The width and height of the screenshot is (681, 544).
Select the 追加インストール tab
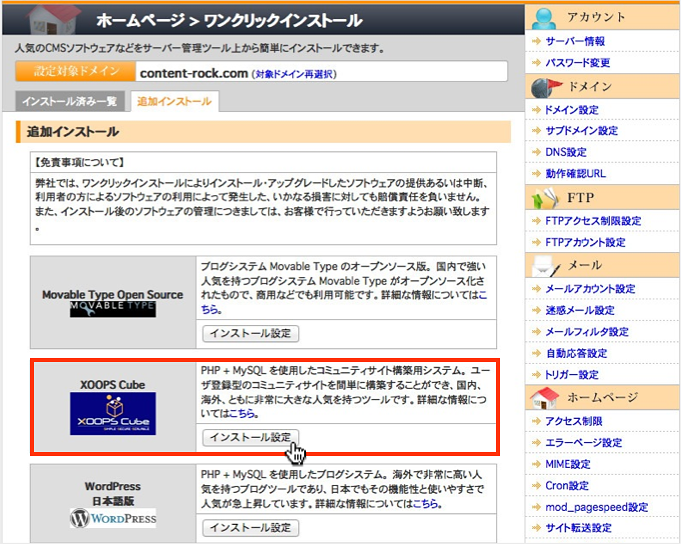(x=175, y=101)
